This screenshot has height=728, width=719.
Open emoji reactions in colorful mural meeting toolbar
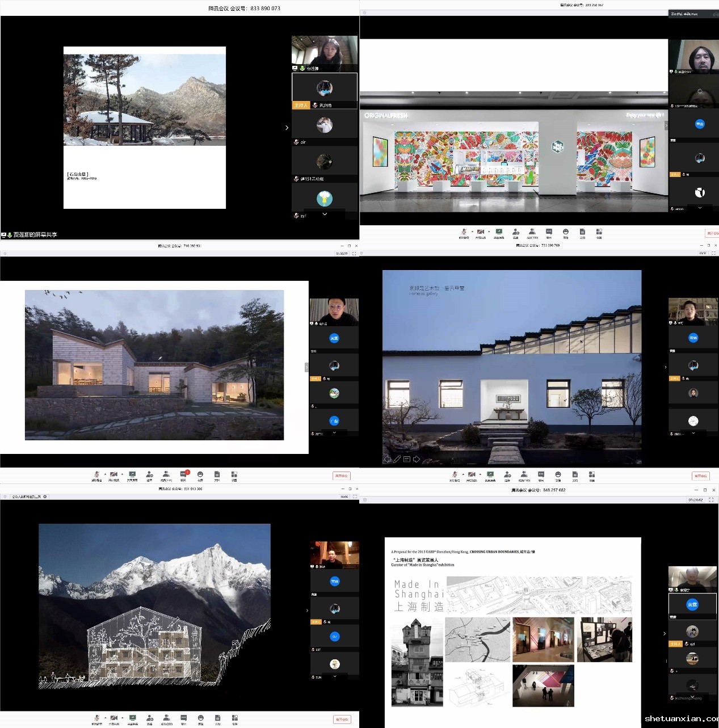[x=566, y=232]
